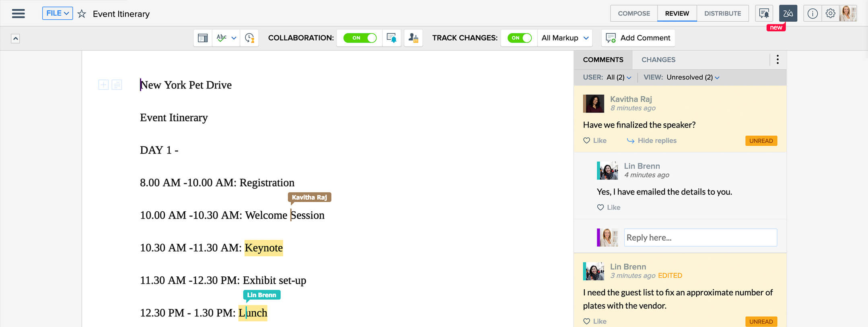Disable the Track Changes toggle
Image resolution: width=868 pixels, height=327 pixels.
tap(519, 38)
